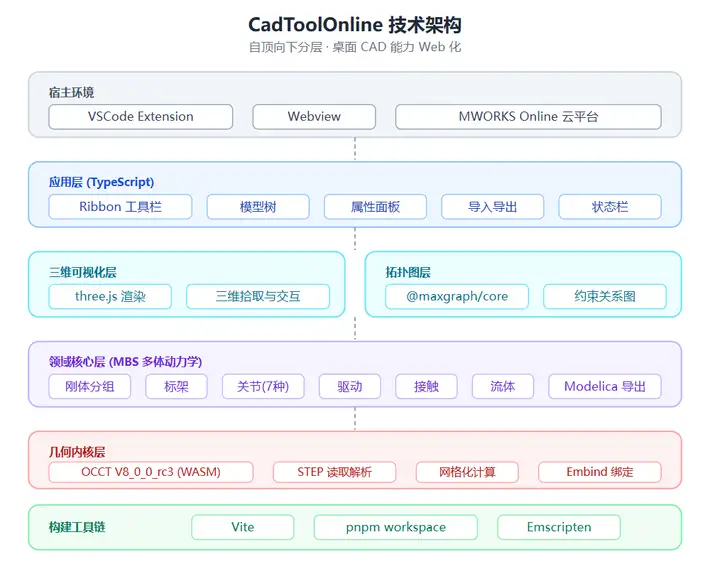The image size is (720, 564).
Task: Select the Vite box
Action: 242,527
